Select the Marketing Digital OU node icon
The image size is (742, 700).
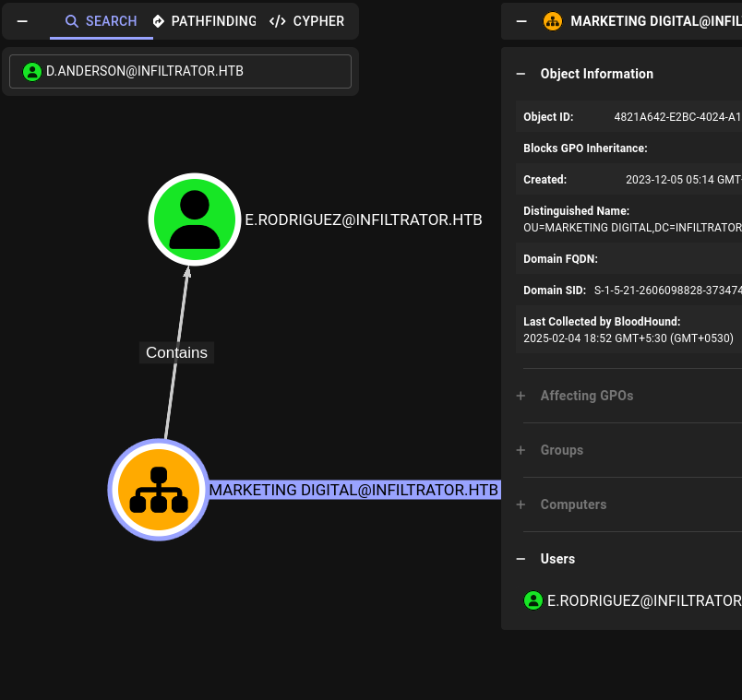(x=158, y=490)
